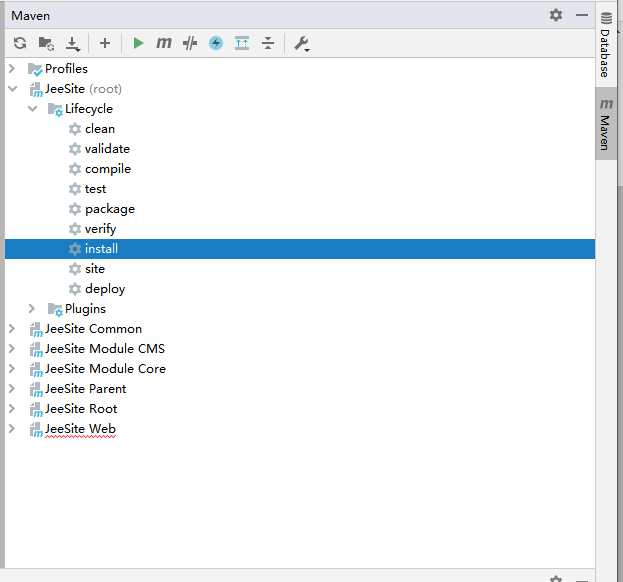Screen dimensions: 623x582
Task: Expand JeeSite Parent module
Action: coord(12,389)
